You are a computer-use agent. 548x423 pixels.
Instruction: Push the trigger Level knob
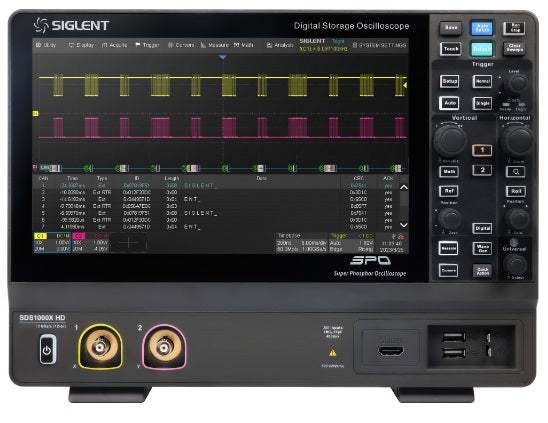point(517,84)
